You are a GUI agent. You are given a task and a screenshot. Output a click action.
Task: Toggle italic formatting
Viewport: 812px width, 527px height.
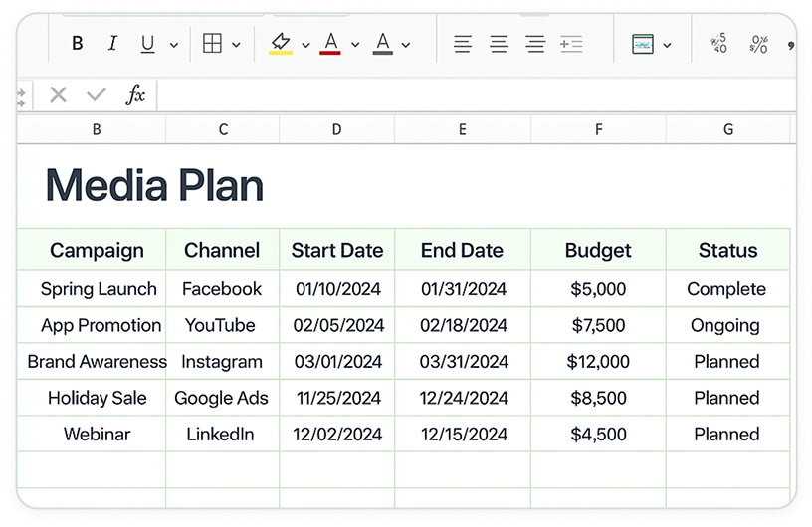112,44
